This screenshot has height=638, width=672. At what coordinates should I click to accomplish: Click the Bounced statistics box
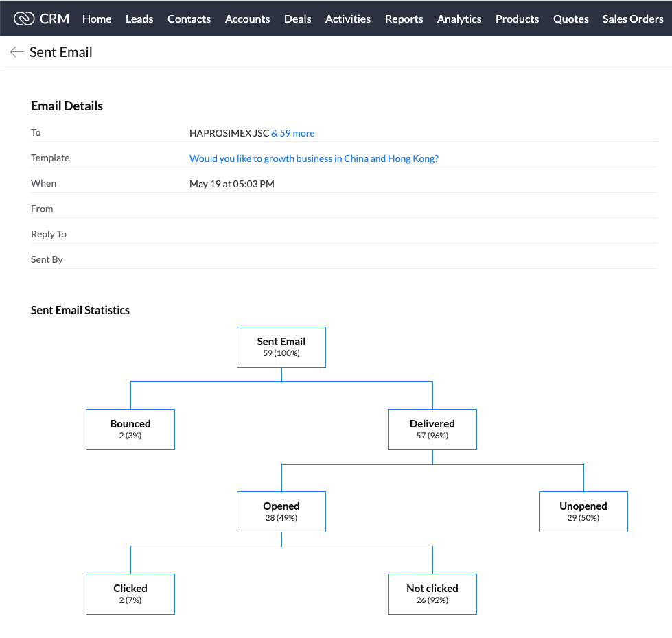click(130, 429)
